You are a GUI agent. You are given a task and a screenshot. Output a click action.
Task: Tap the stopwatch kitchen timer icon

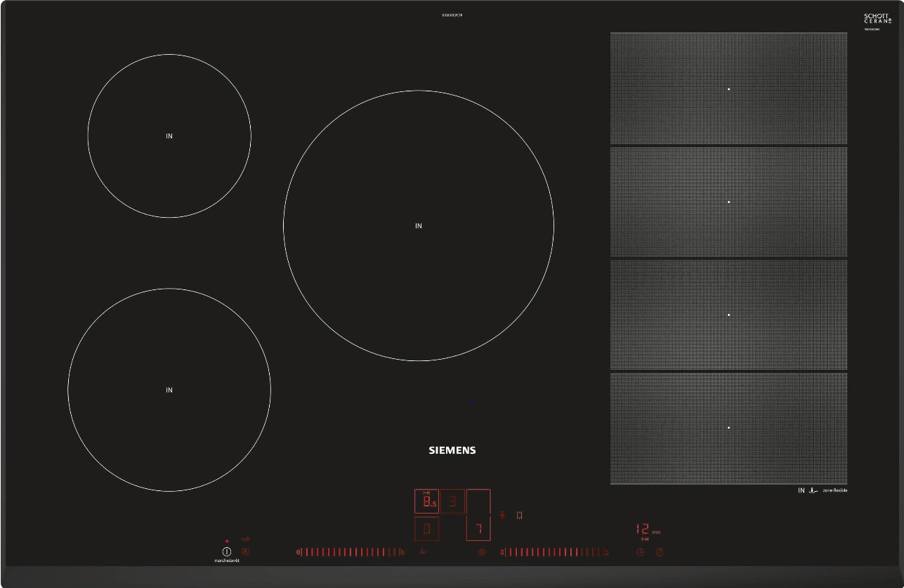(x=660, y=552)
